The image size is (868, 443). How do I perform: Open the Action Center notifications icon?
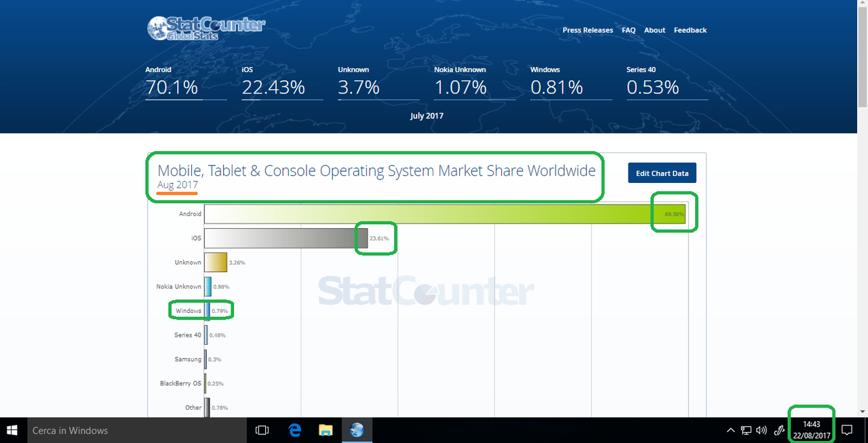click(846, 430)
